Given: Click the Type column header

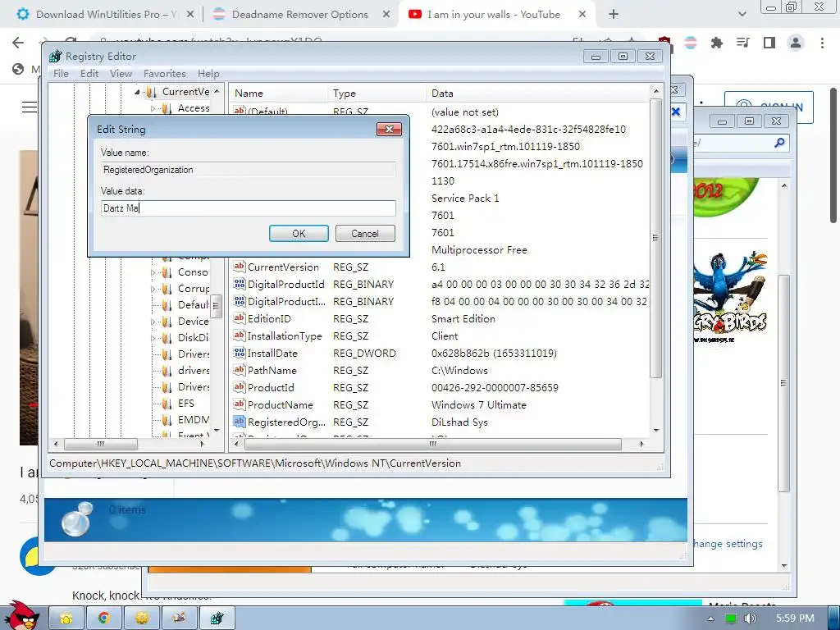Looking at the screenshot, I should coord(377,94).
